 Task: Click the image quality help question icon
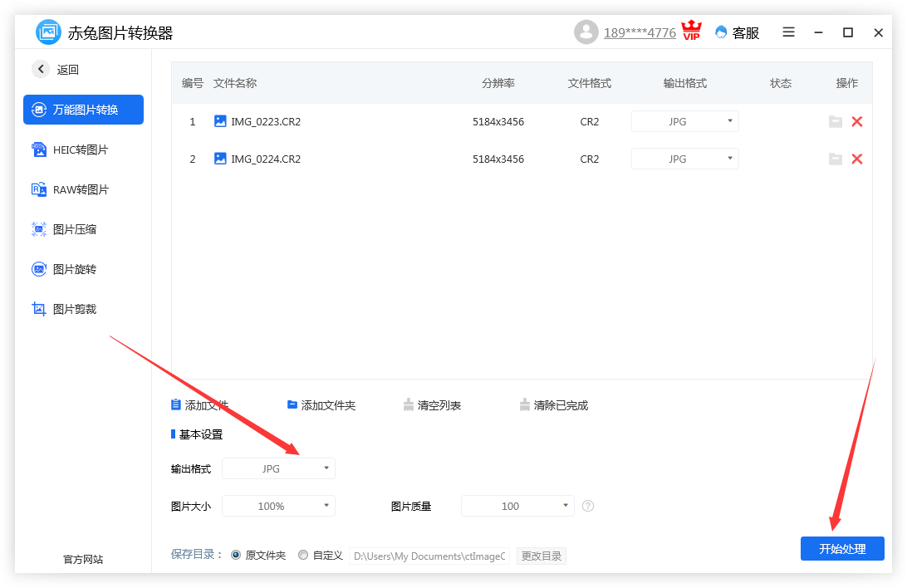tap(588, 506)
